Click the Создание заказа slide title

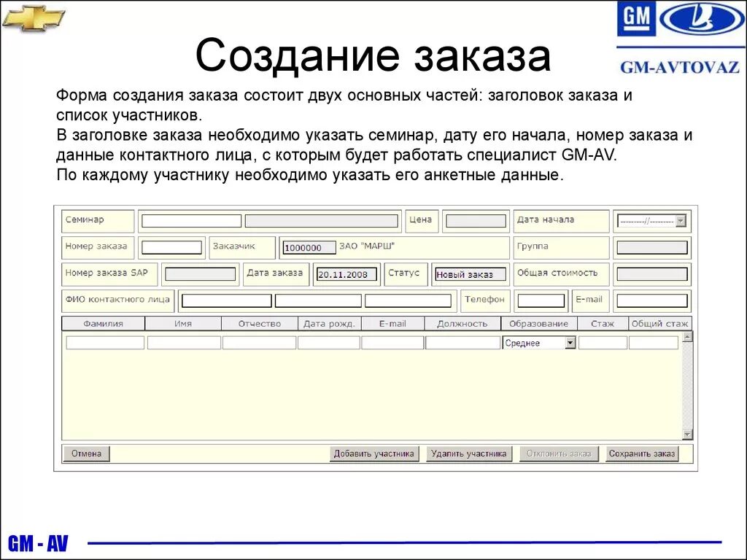(373, 55)
